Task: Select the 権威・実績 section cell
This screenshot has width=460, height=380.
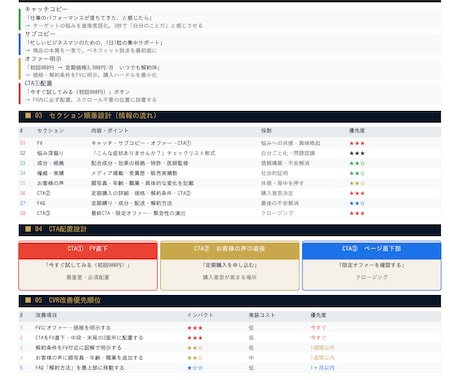Action: [50, 173]
